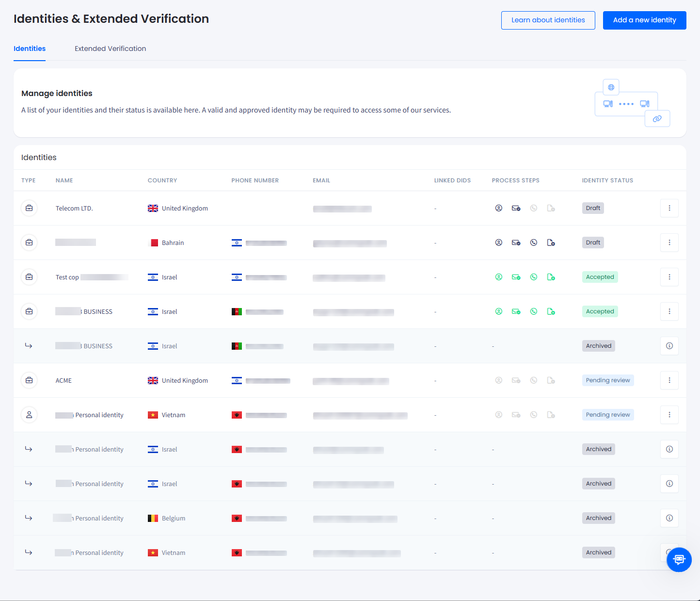Click the ACME identity name
This screenshot has width=700, height=601.
[x=64, y=381]
